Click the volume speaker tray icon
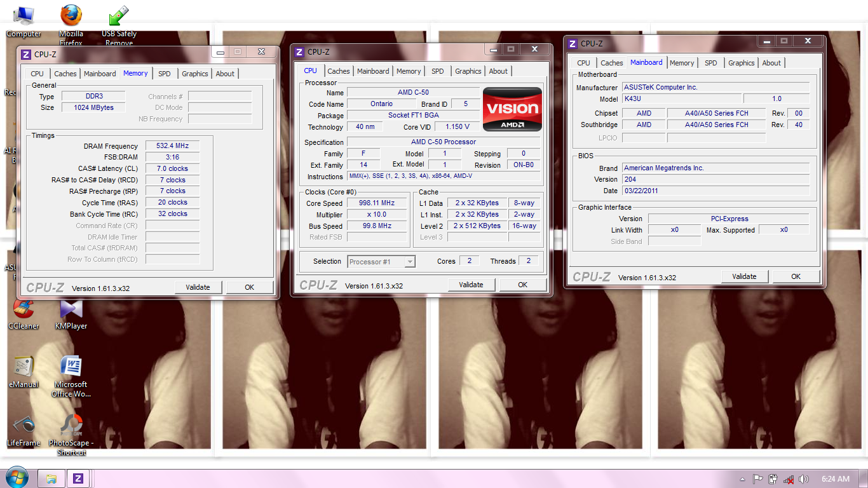 [x=803, y=479]
